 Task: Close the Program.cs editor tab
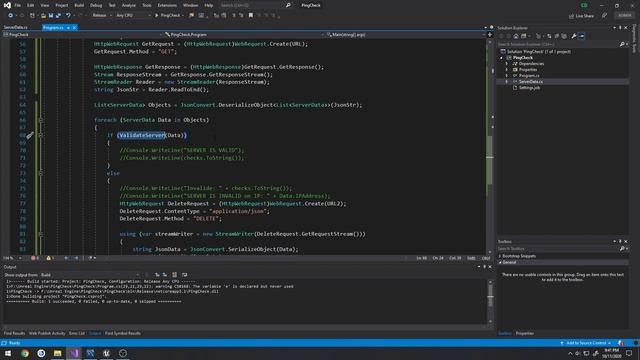(74, 27)
